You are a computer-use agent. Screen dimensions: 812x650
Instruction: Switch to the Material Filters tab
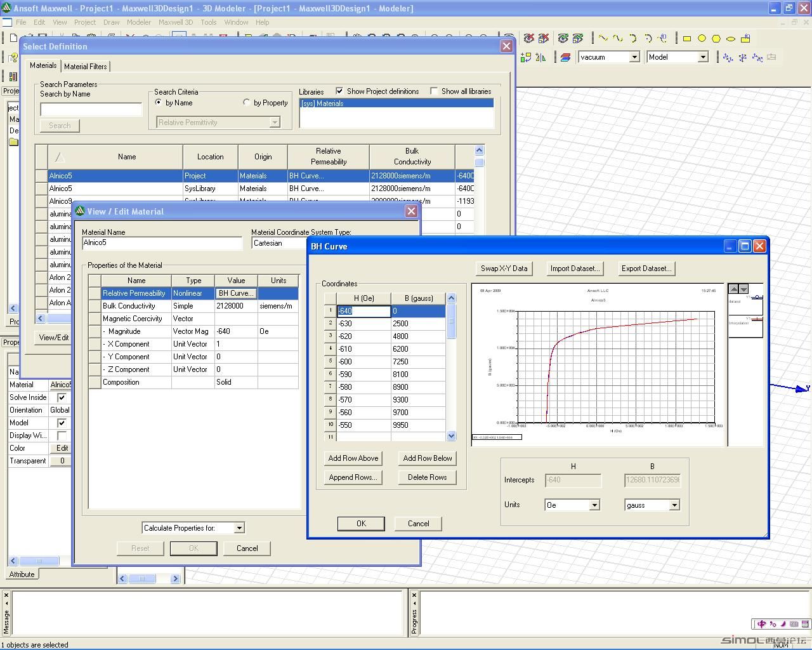[86, 66]
